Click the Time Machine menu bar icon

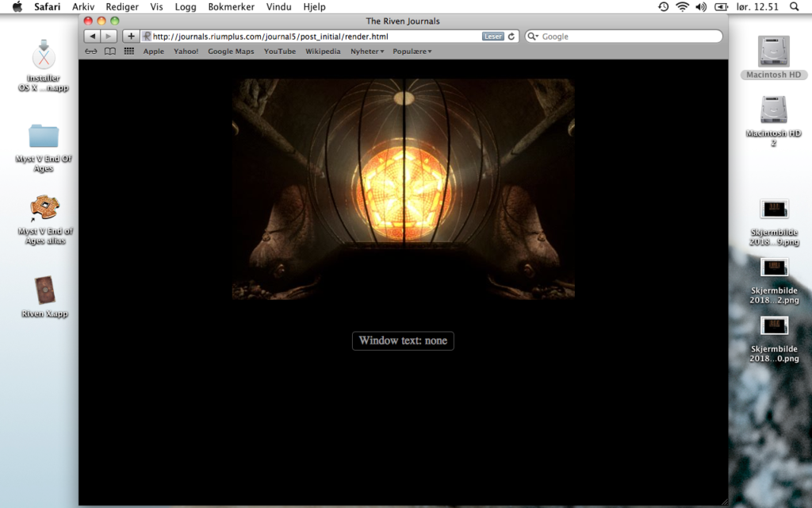pyautogui.click(x=664, y=6)
